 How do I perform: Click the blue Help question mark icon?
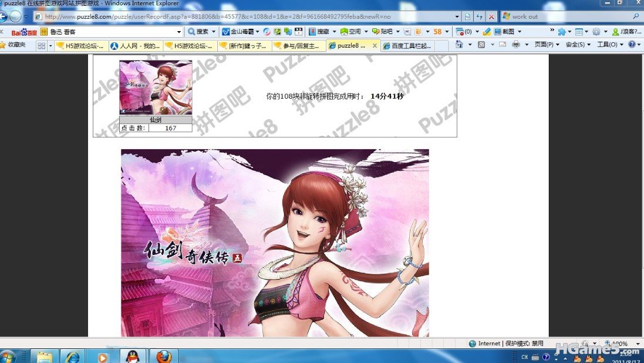coord(632,45)
